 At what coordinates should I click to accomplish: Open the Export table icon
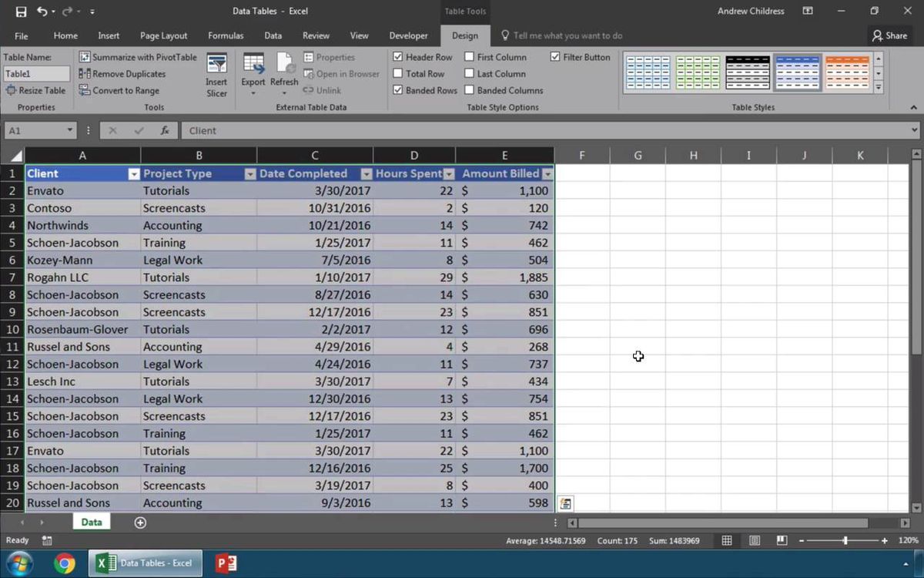(253, 64)
